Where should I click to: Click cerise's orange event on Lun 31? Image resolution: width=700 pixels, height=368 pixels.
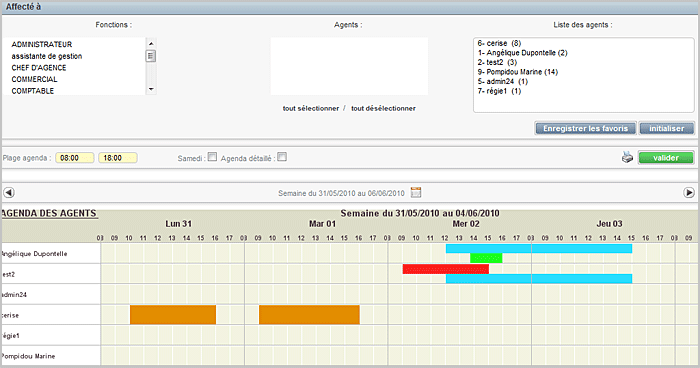173,315
